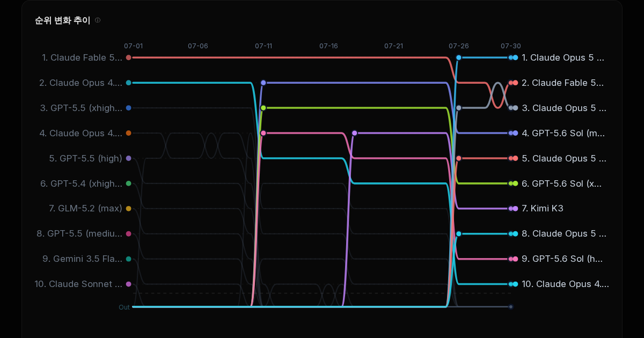Click right legend label 8. Claude Opus 5
Screen dimensions: 644x338
564,233
